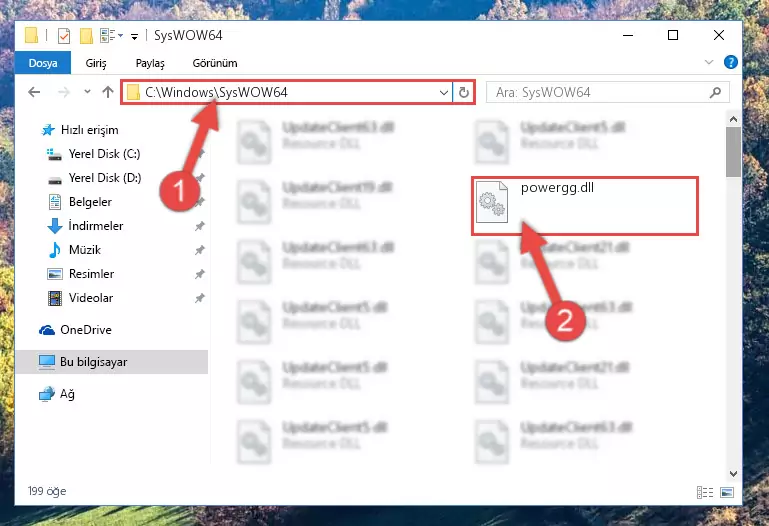The height and width of the screenshot is (526, 769).
Task: Select OneDrive in the navigation pane
Action: (85, 330)
